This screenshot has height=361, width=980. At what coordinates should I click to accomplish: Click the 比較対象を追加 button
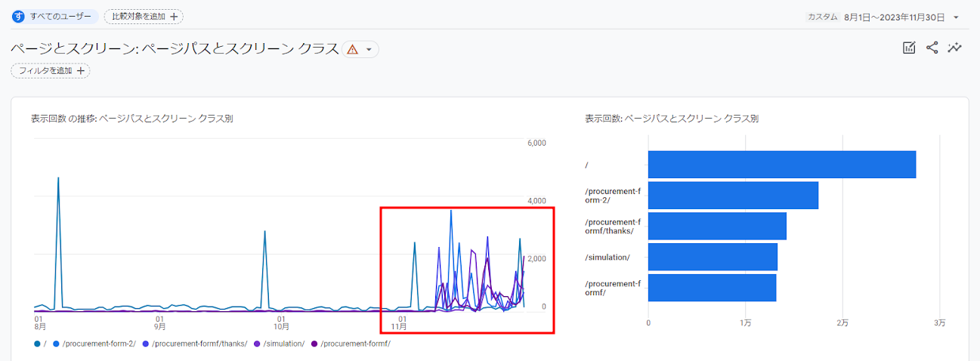144,17
